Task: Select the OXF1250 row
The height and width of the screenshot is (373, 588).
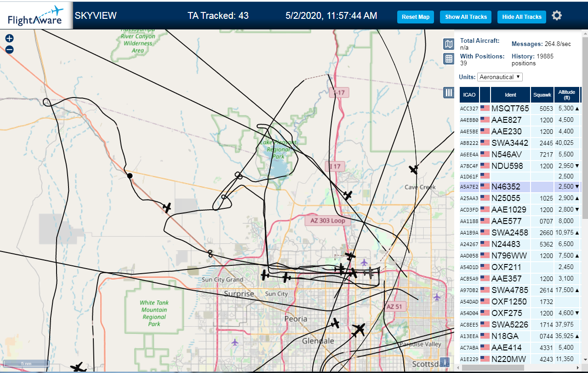Action: [x=520, y=302]
